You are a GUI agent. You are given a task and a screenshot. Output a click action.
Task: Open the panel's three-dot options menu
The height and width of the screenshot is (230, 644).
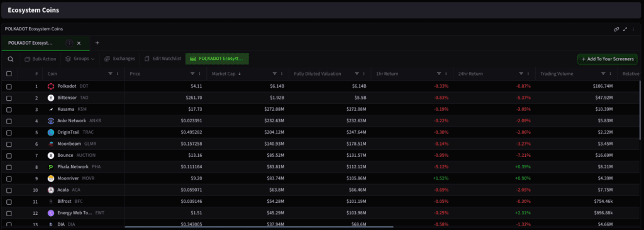(633, 29)
